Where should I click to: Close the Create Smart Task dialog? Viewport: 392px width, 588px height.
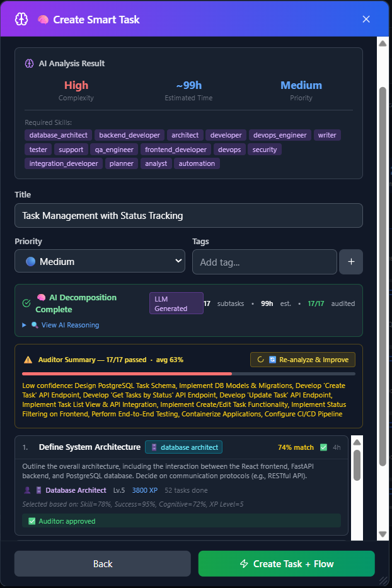366,19
